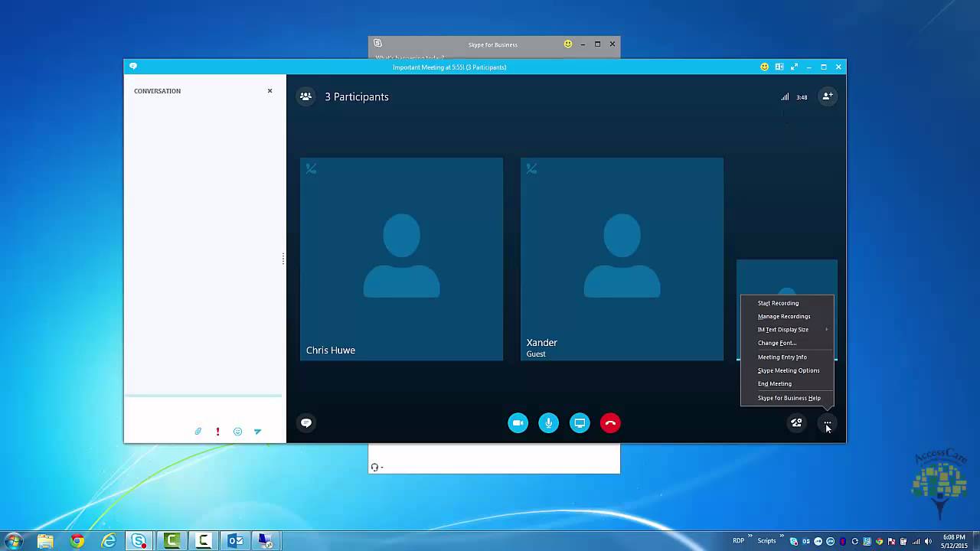This screenshot has height=551, width=980.
Task: Select Xander Guest video tile
Action: (622, 259)
